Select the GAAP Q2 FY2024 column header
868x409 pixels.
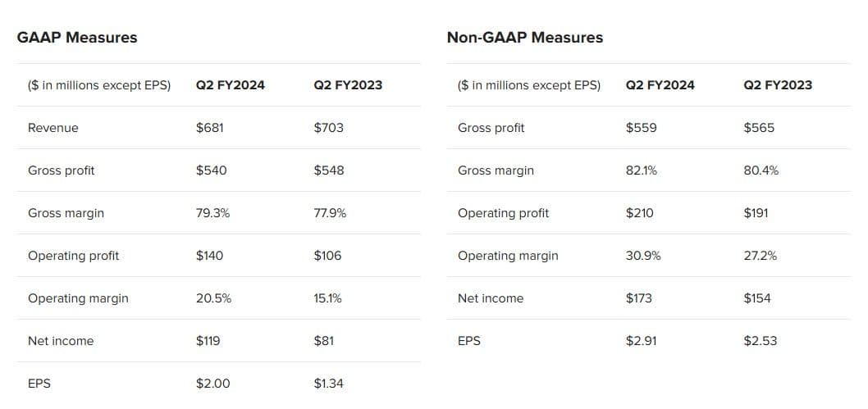tap(231, 85)
